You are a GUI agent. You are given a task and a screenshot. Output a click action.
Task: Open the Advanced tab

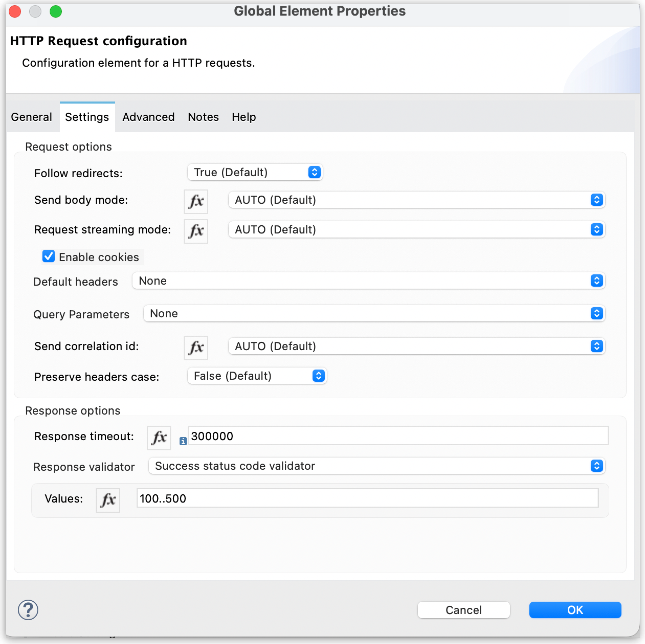[x=148, y=117]
